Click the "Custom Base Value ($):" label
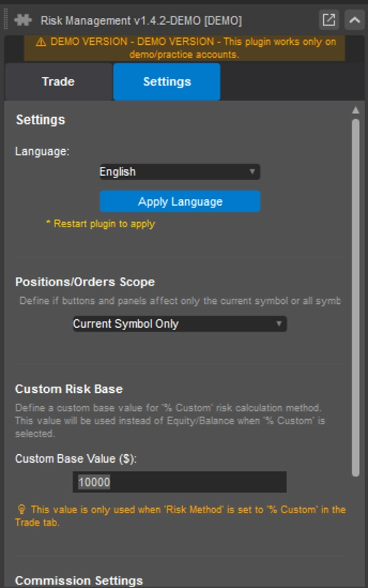The height and width of the screenshot is (588, 368). coord(75,458)
